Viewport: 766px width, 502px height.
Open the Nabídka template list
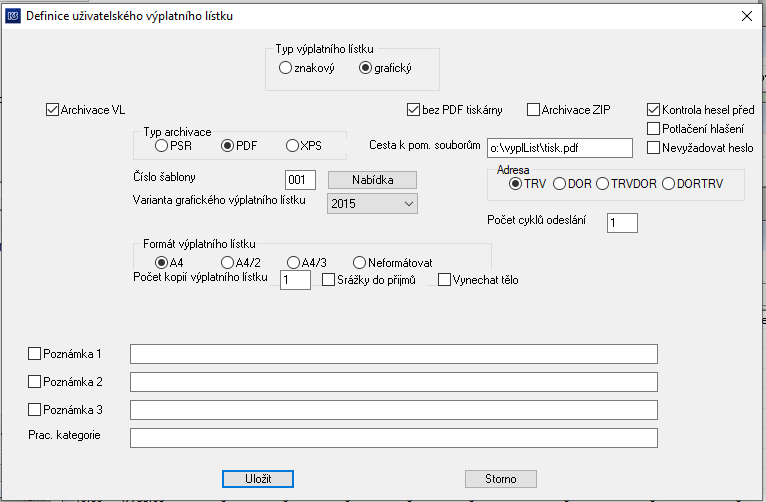(372, 180)
